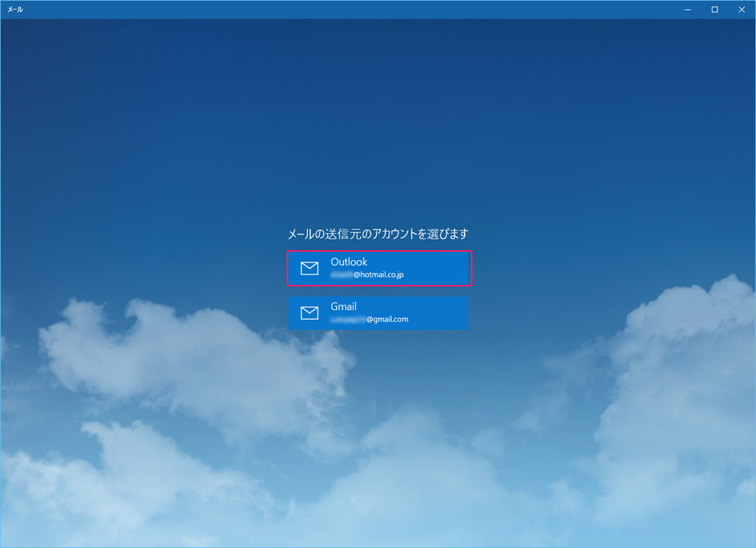Maximize the メール window

point(714,10)
